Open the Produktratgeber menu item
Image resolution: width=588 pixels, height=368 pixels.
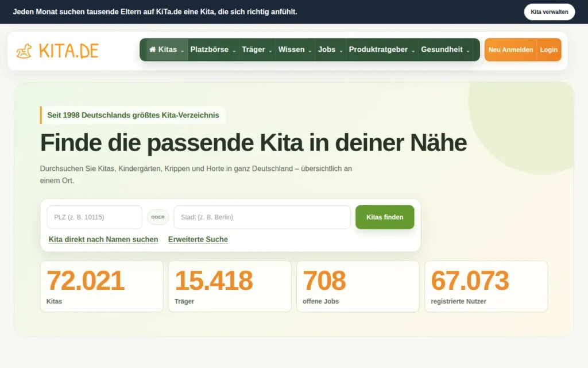tap(382, 49)
